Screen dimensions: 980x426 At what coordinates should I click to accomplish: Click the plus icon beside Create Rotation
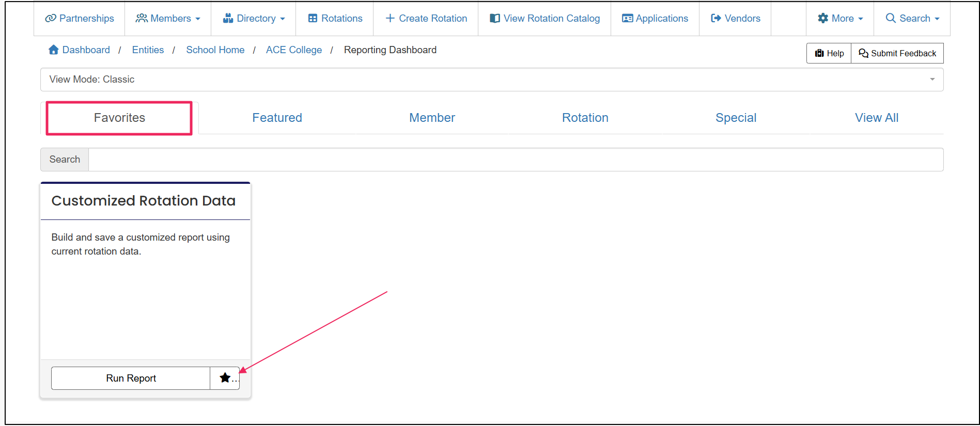coord(390,19)
